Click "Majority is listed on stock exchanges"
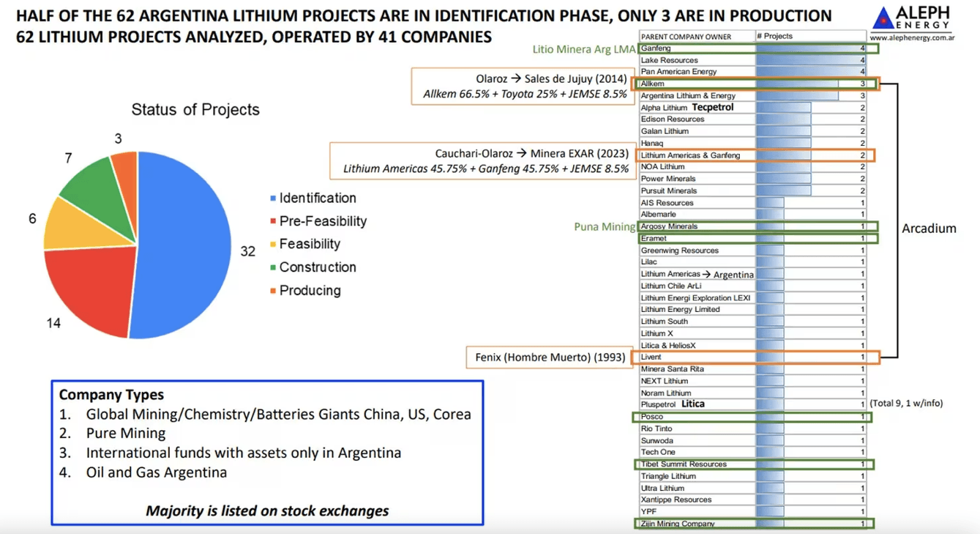The width and height of the screenshot is (980, 534). pos(267,511)
